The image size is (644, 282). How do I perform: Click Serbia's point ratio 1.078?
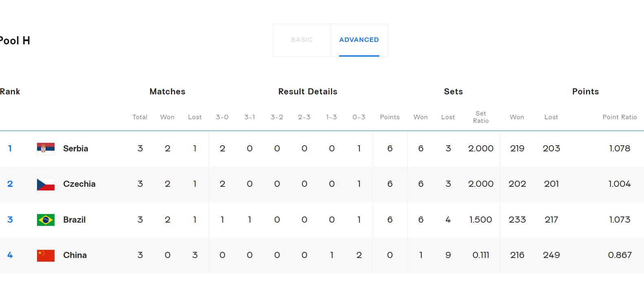pyautogui.click(x=620, y=149)
